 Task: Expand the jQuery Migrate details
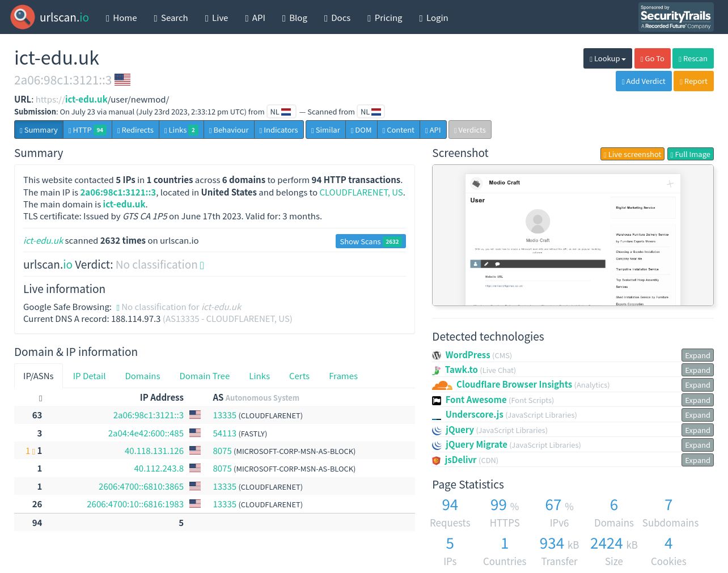point(697,445)
